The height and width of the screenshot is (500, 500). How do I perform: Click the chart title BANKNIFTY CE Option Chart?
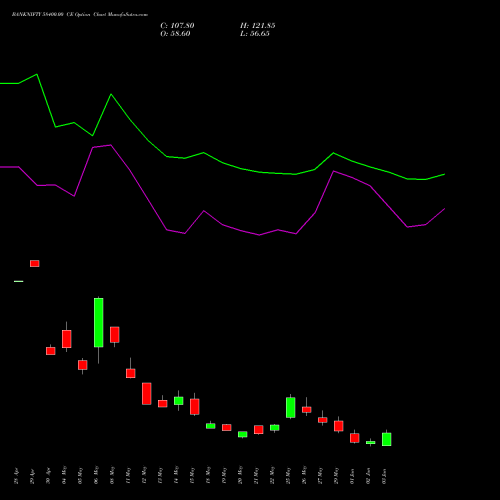click(80, 15)
